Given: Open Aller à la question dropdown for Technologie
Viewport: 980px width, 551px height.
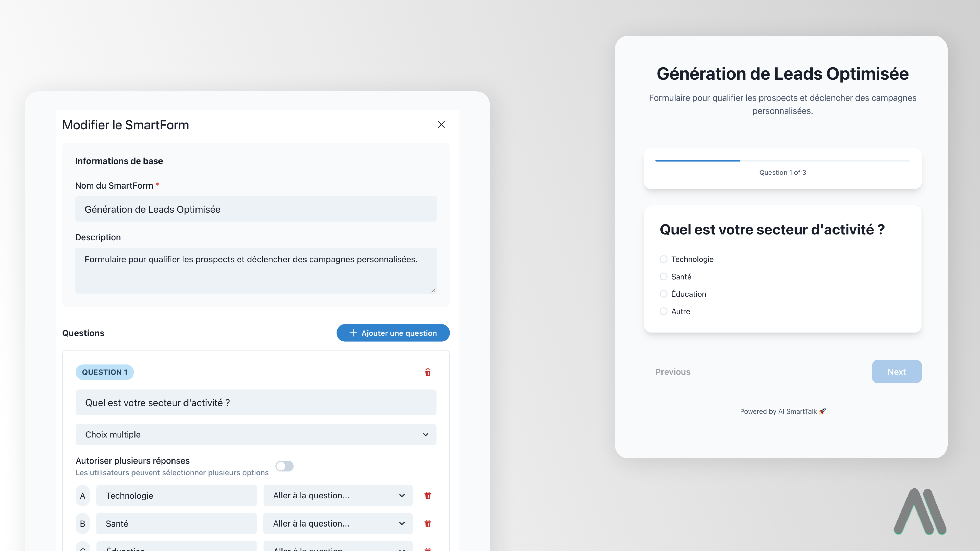Looking at the screenshot, I should click(337, 495).
